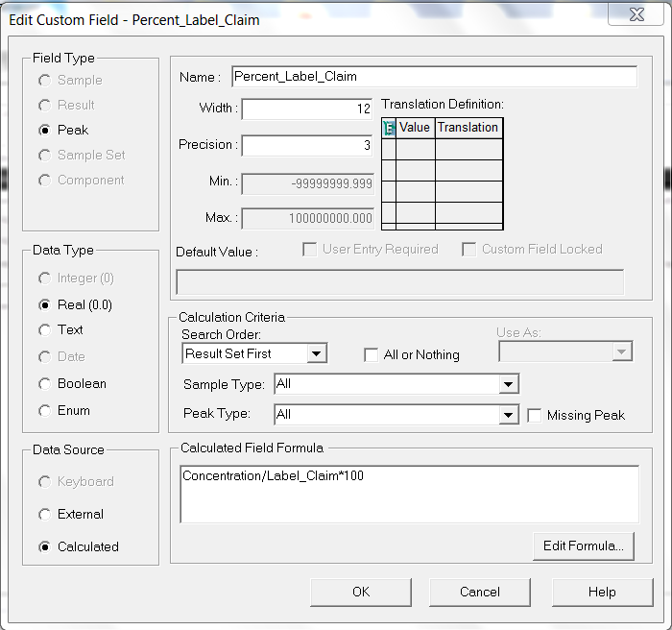Select the Calculated data source
Image resolution: width=672 pixels, height=630 pixels.
pyautogui.click(x=44, y=546)
